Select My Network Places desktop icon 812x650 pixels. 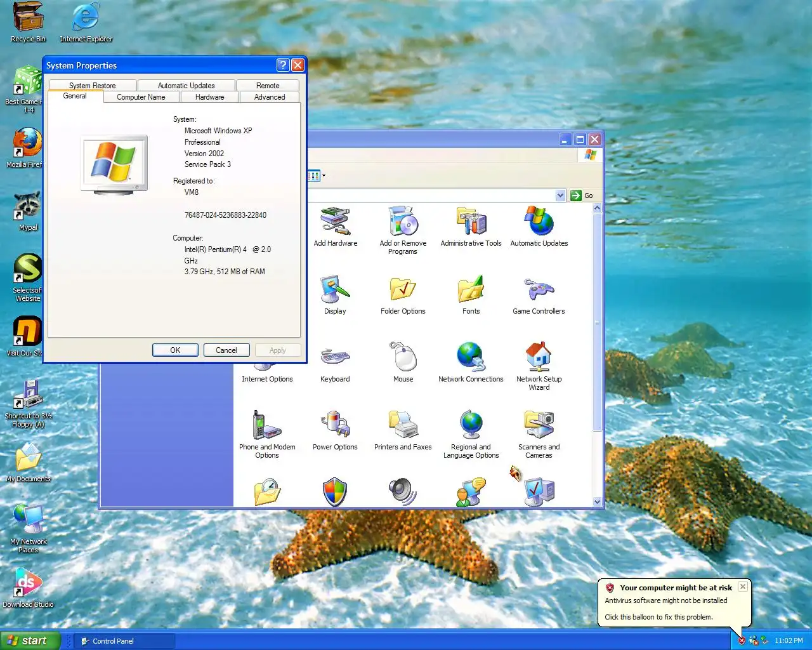[x=28, y=529]
